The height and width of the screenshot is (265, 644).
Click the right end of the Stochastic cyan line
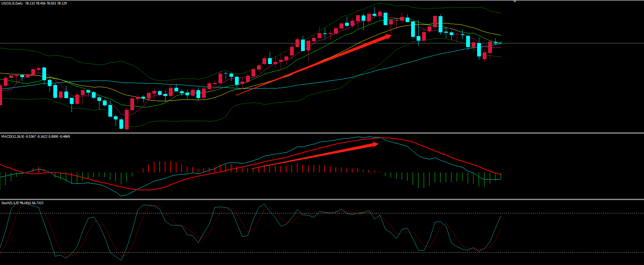[x=501, y=216]
